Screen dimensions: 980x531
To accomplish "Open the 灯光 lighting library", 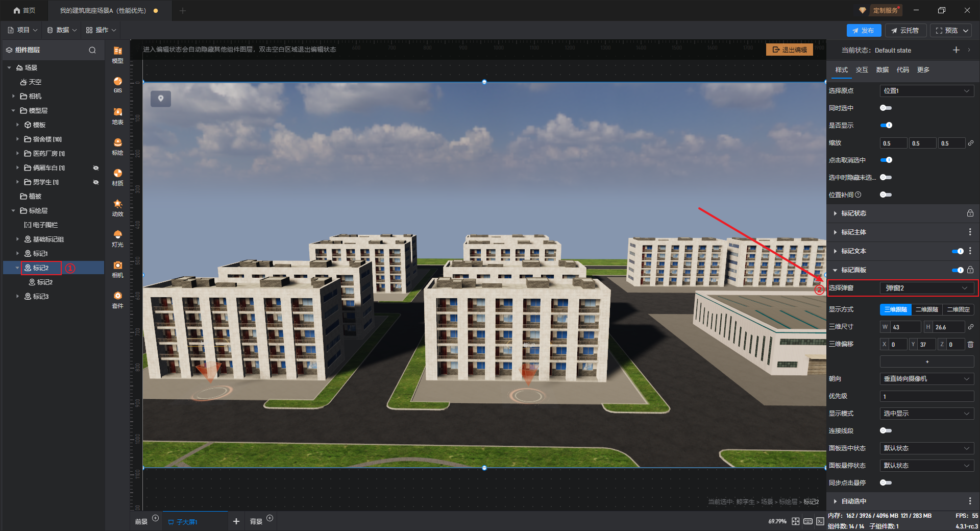I will click(x=117, y=238).
